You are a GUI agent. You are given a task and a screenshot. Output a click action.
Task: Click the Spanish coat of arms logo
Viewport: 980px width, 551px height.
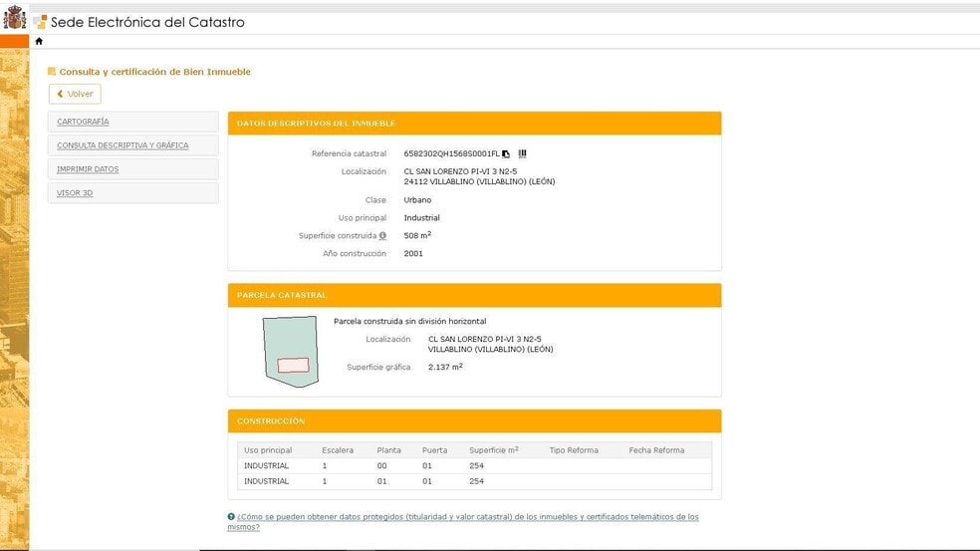(x=15, y=20)
